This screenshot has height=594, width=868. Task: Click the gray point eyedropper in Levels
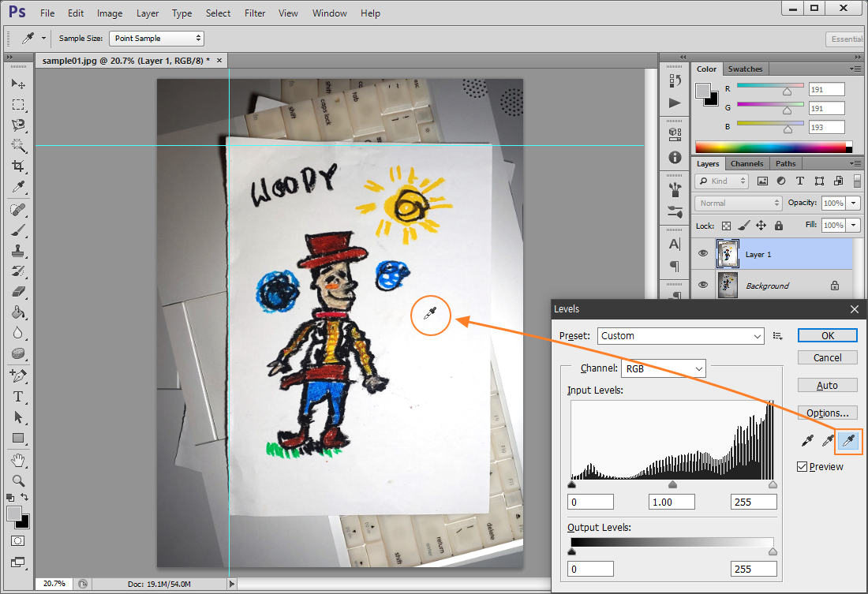coord(828,441)
